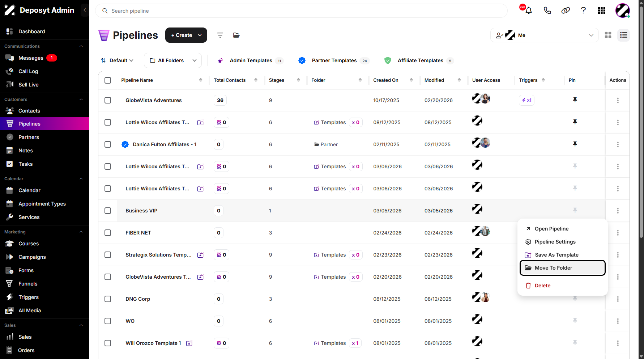Viewport: 644px width, 359px height.
Task: Open Affiliate Templates filter
Action: [419, 60]
